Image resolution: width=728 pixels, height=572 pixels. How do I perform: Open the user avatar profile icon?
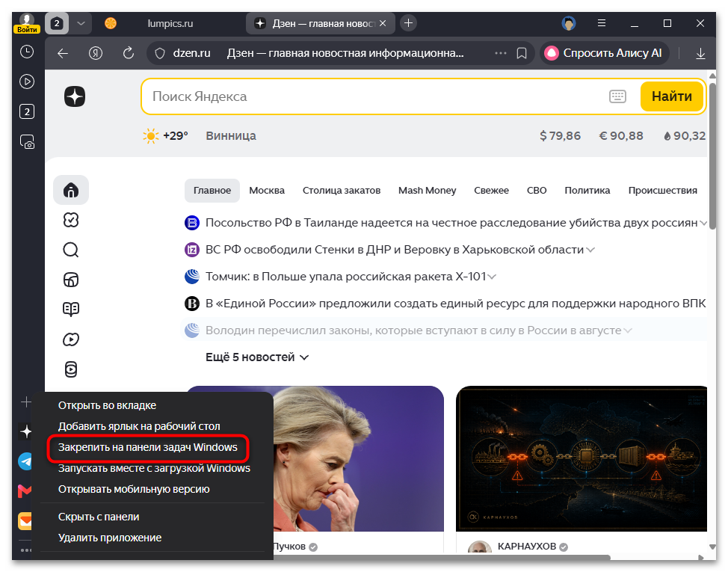pyautogui.click(x=569, y=23)
